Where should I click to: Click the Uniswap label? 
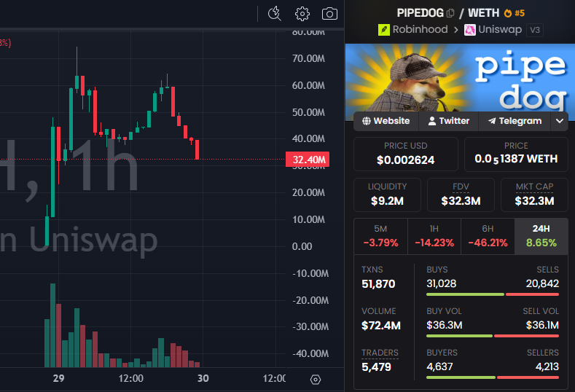(500, 29)
